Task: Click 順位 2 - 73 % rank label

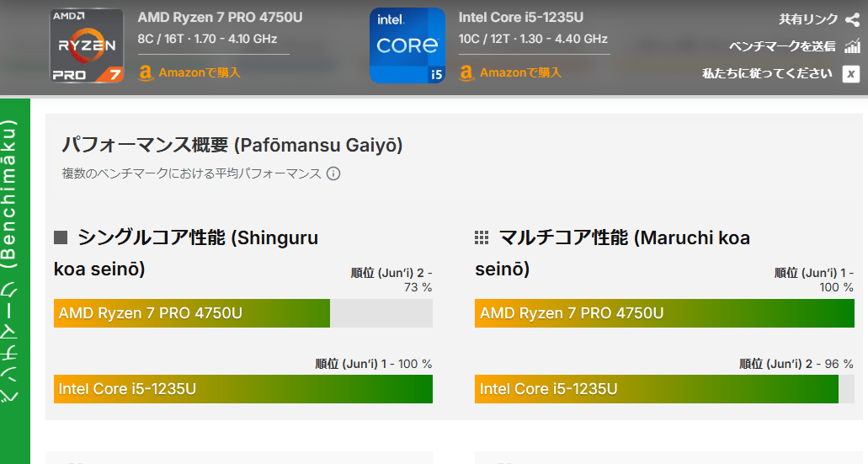Action: (391, 280)
